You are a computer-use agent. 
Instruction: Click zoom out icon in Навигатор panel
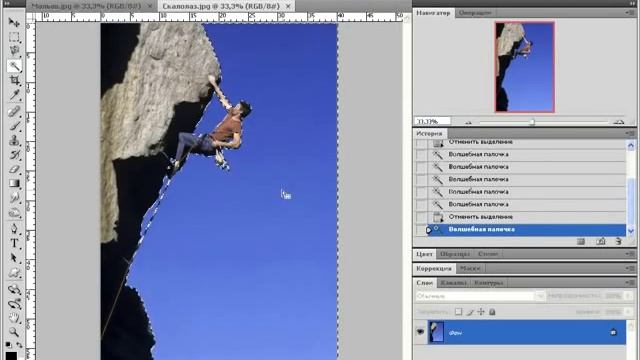click(468, 122)
